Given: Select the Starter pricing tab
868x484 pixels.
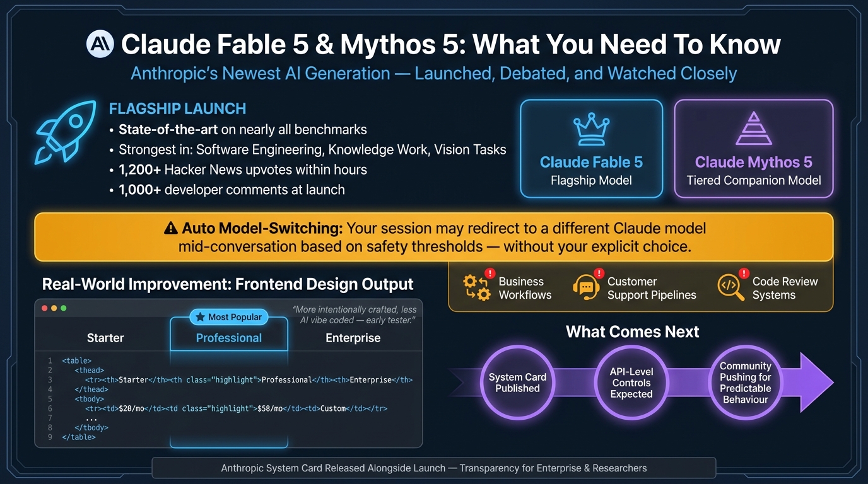Looking at the screenshot, I should (x=105, y=338).
